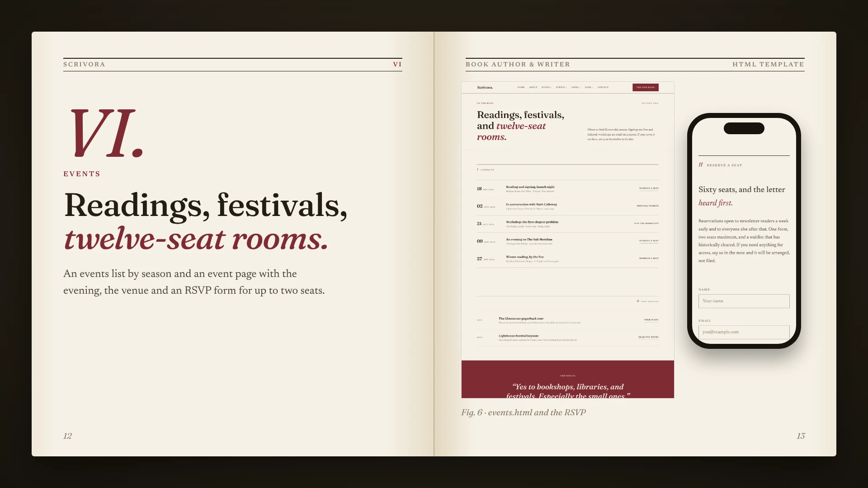868x488 pixels.
Task: Open the About nav link
Action: [x=533, y=87]
